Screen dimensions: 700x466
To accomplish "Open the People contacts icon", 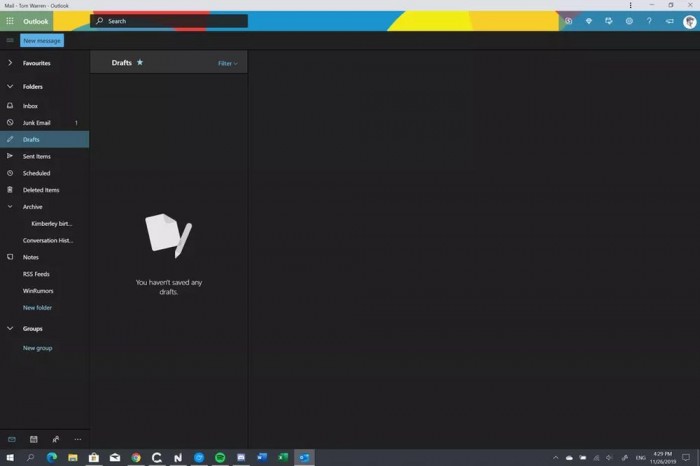I will coord(55,439).
